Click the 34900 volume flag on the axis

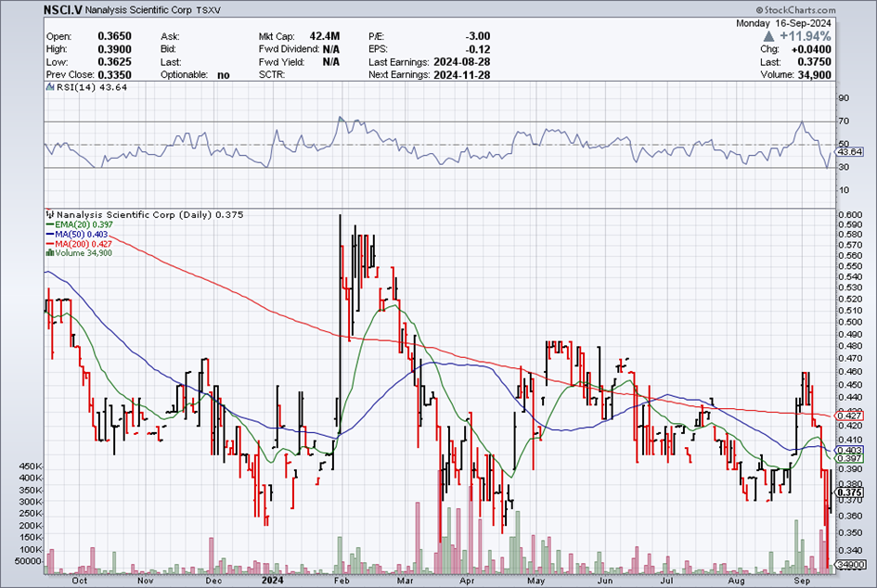click(851, 565)
